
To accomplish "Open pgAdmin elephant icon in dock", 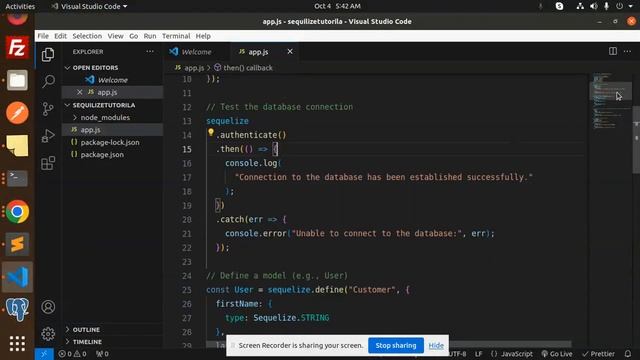I will point(17,309).
